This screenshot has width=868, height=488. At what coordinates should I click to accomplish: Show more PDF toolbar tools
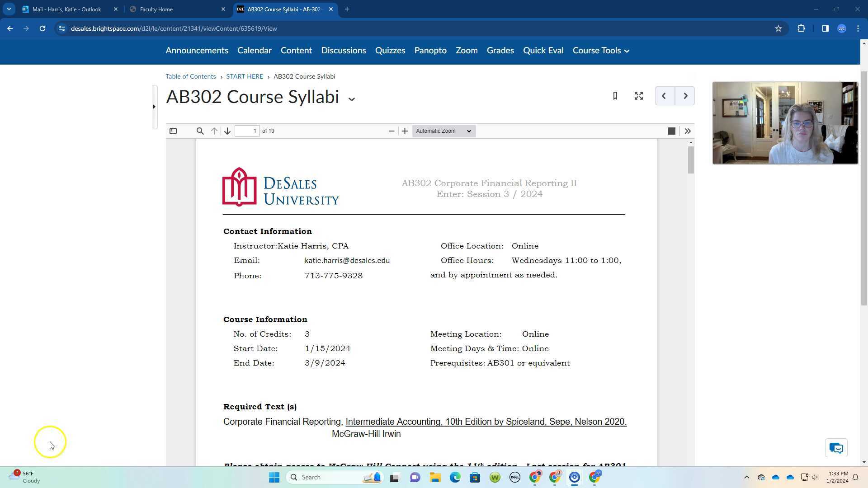pyautogui.click(x=687, y=131)
